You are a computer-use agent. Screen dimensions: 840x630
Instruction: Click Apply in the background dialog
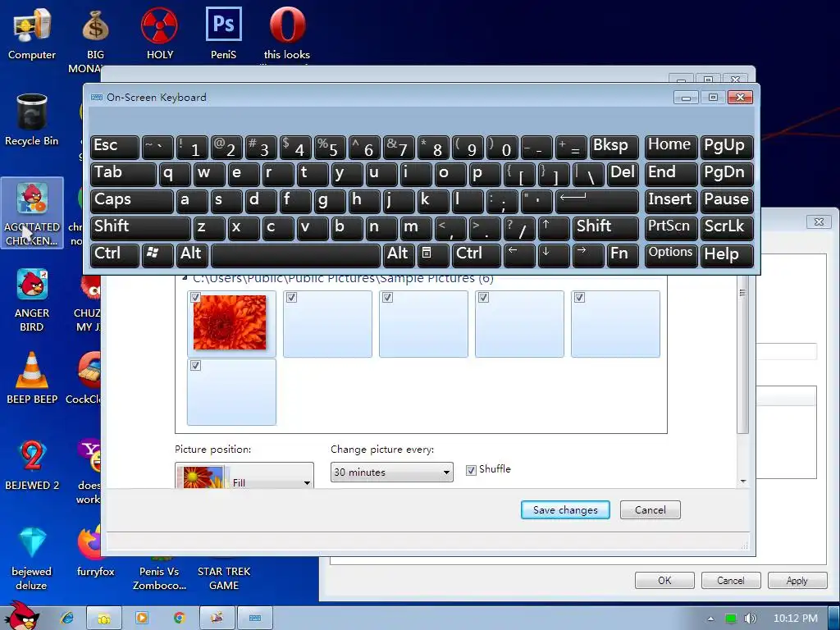coord(797,581)
